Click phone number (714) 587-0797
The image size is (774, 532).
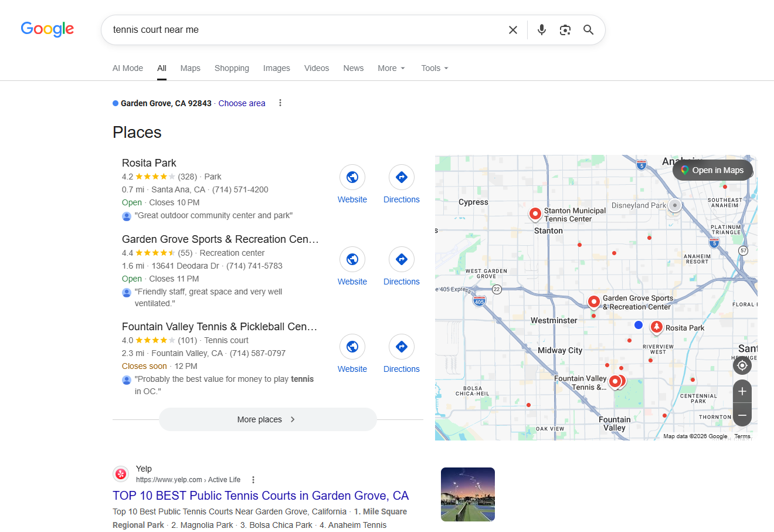257,353
